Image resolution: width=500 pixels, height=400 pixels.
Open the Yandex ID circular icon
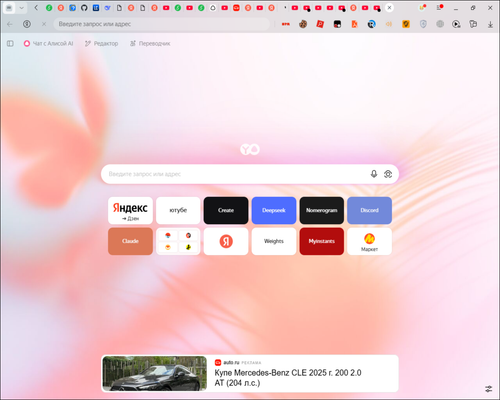27,24
